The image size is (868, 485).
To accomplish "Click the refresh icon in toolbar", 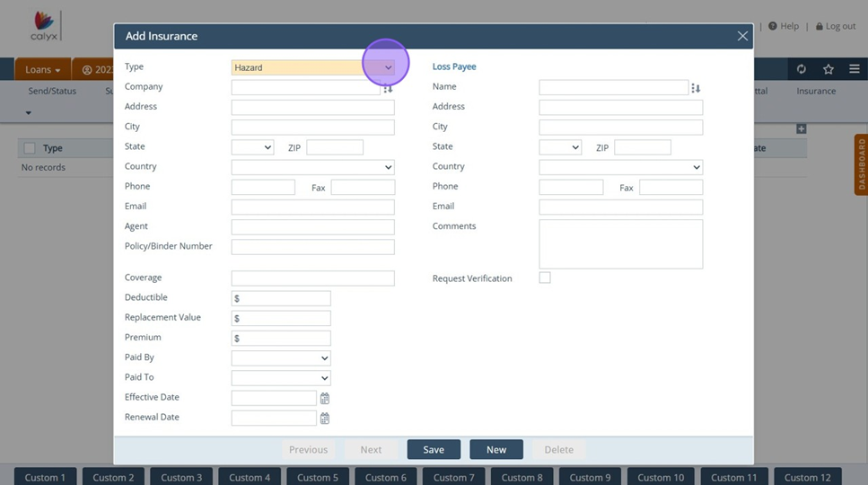I will [x=802, y=69].
